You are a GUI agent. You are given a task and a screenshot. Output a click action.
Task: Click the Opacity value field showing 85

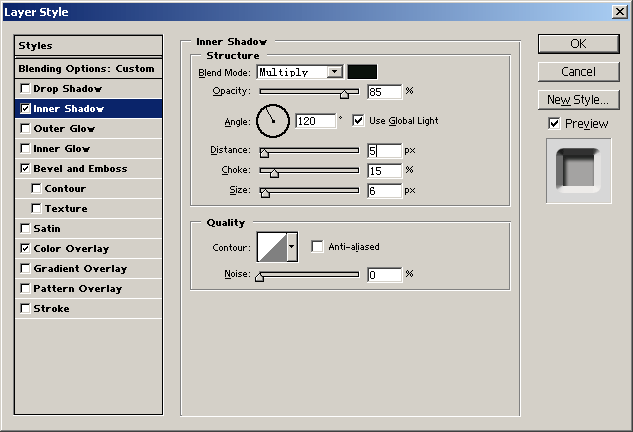coord(385,92)
